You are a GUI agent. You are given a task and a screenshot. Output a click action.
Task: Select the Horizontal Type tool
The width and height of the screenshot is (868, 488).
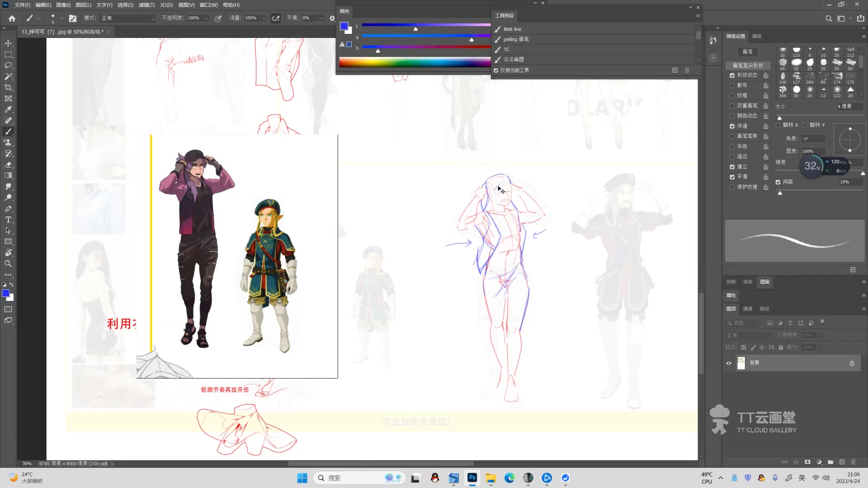[8, 220]
